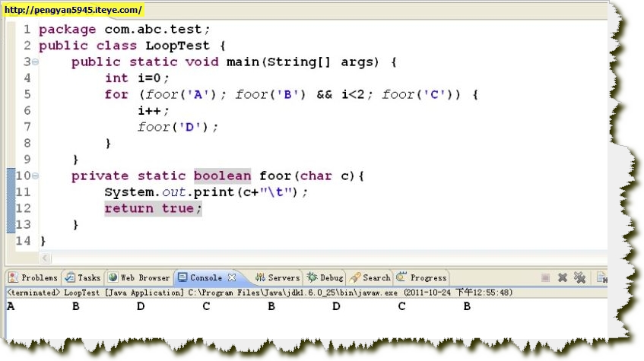Image resolution: width=644 pixels, height=361 pixels.
Task: Open the Search tab
Action: pos(370,277)
